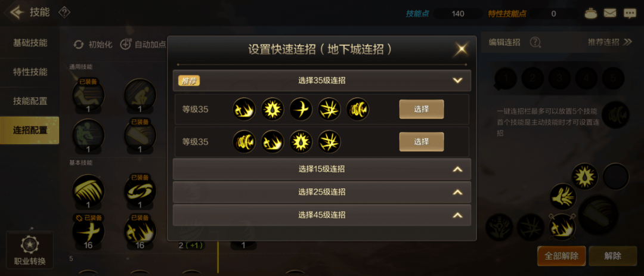
Task: Click first skill icon in top 等级35 combo
Action: coord(244,109)
